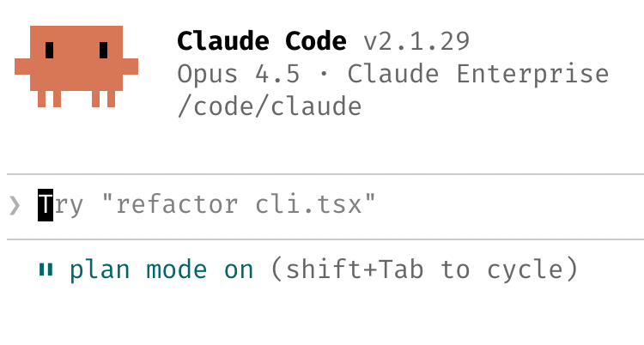This screenshot has height=345, width=644.
Task: Click the separator line below the prompt
Action: (x=322, y=239)
